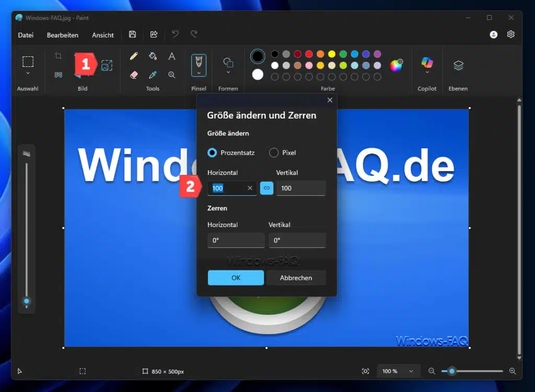Open the user account profile icon
Image resolution: width=535 pixels, height=392 pixels.
click(493, 34)
